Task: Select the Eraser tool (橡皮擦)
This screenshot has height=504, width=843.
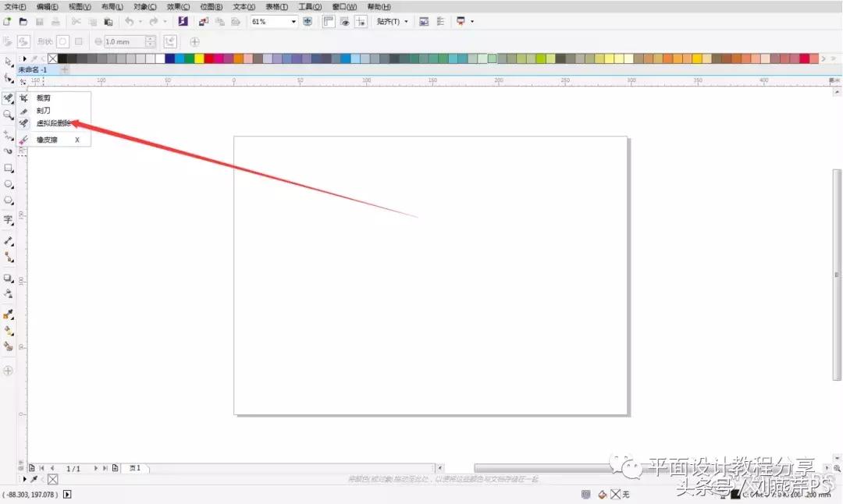Action: pyautogui.click(x=45, y=140)
